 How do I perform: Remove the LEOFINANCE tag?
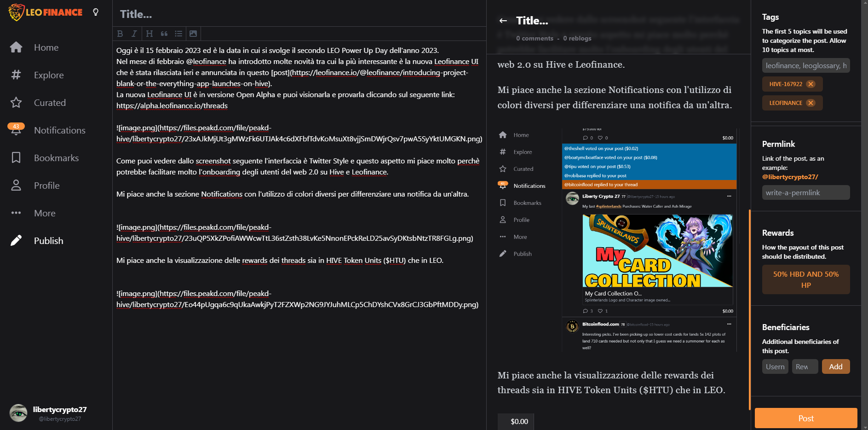(811, 103)
